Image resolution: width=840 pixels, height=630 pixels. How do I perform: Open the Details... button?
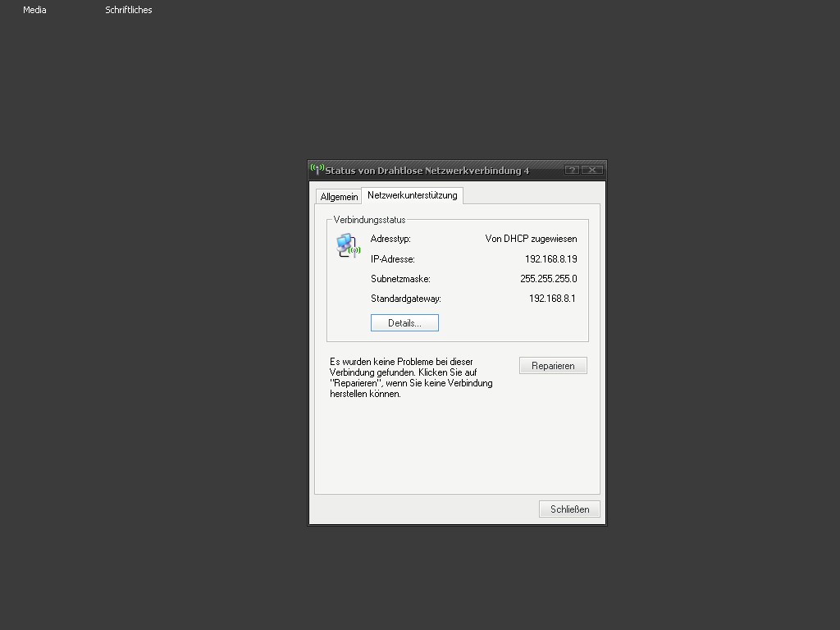click(x=404, y=323)
